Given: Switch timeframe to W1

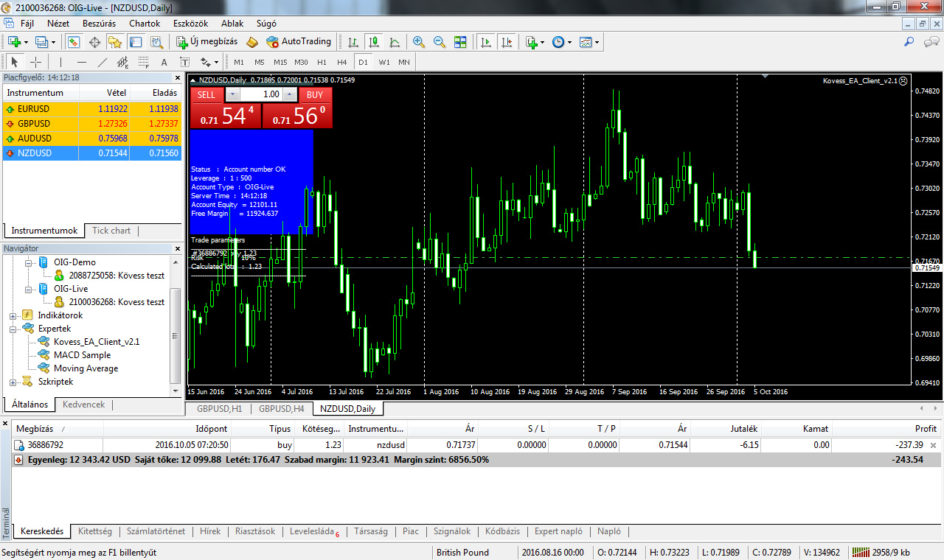Looking at the screenshot, I should point(384,62).
